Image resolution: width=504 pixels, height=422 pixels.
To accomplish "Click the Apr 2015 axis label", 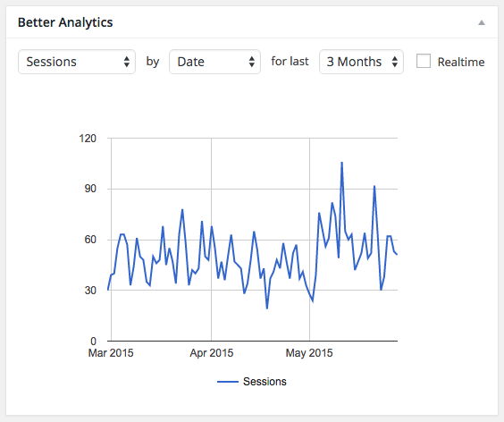I will (x=212, y=353).
